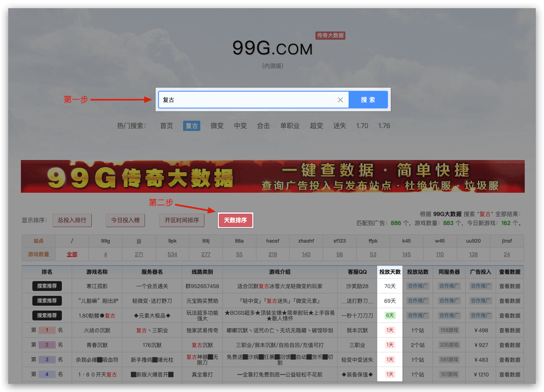Click the 99G传奇大数据 red banner
This screenshot has width=544, height=392.
coord(272,176)
